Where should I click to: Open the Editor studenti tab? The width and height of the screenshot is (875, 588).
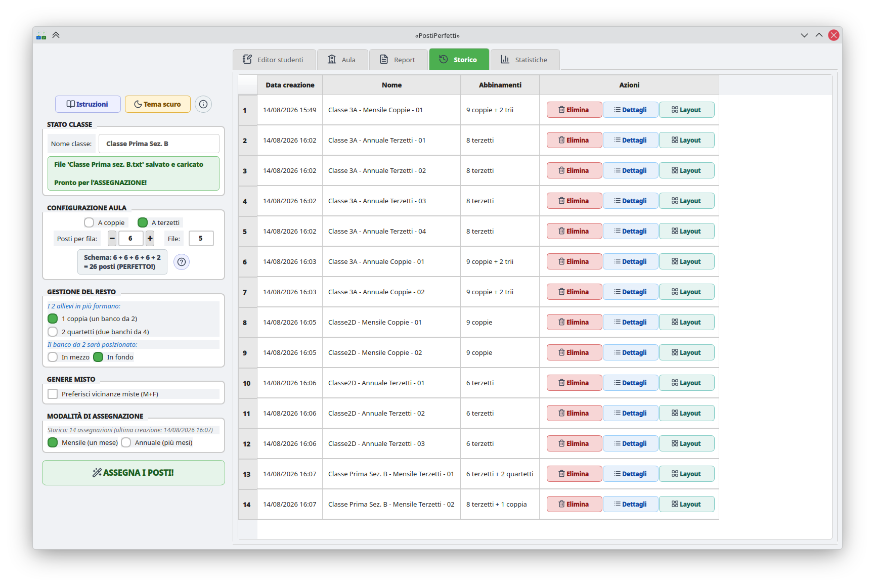[x=275, y=59]
